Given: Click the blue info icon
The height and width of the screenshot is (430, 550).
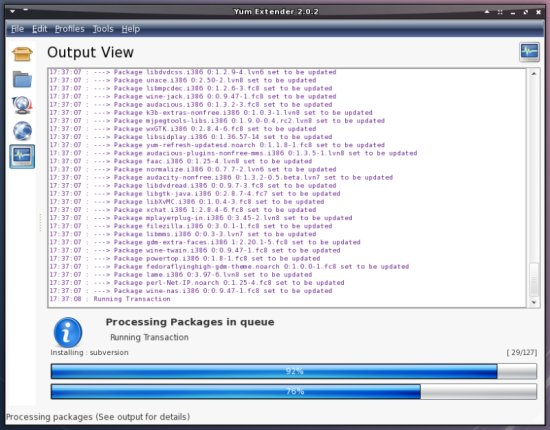Looking at the screenshot, I should coord(68,332).
